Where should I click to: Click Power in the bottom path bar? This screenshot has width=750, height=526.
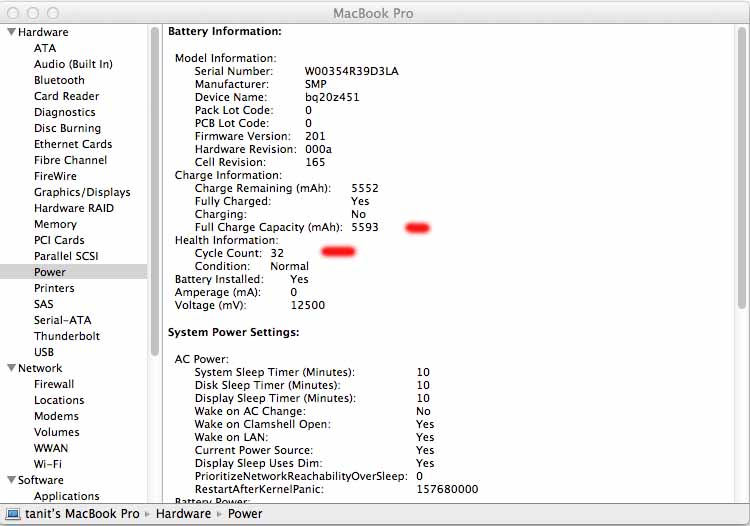coord(246,514)
